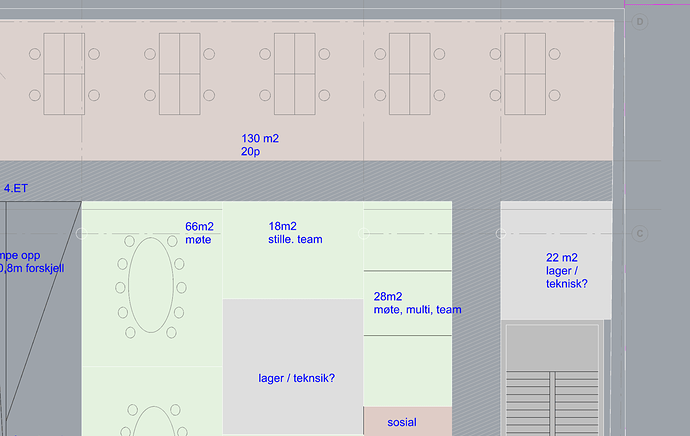The height and width of the screenshot is (436, 690).
Task: Select the '20p' capacity label
Action: (x=250, y=152)
